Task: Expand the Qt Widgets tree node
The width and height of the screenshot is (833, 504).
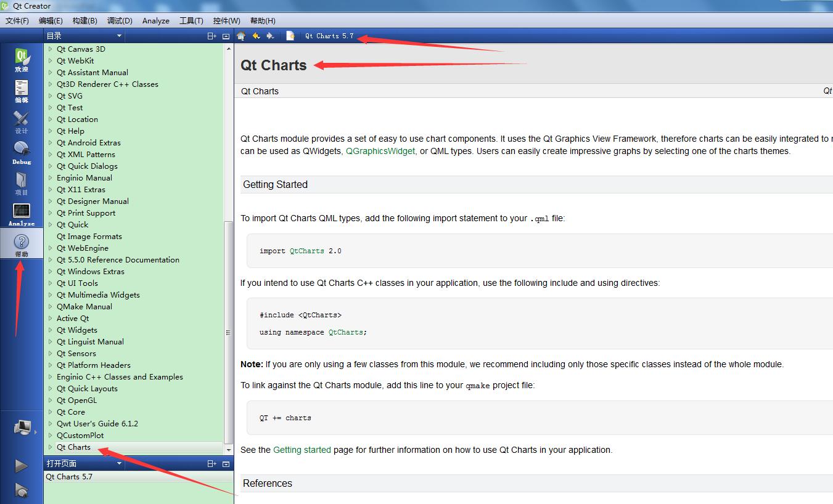Action: (x=51, y=330)
